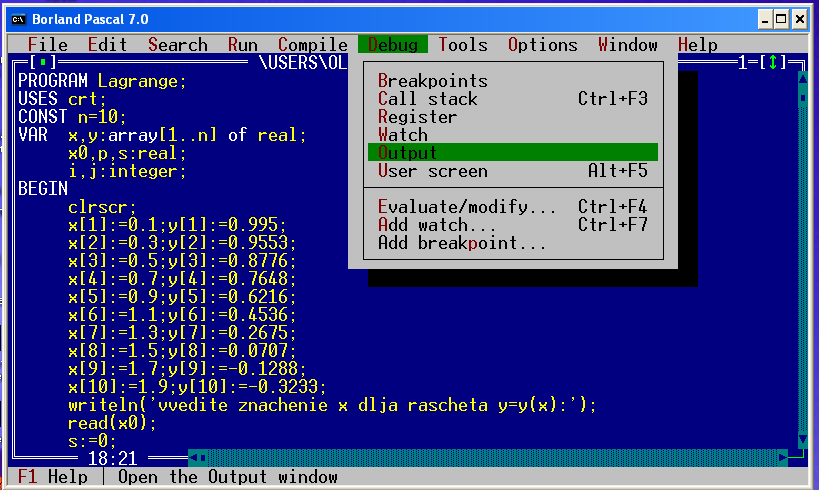Click the line 'x[8]:=1.5;y[8]:=0.0707;'
This screenshot has height=494, width=820.
point(182,350)
